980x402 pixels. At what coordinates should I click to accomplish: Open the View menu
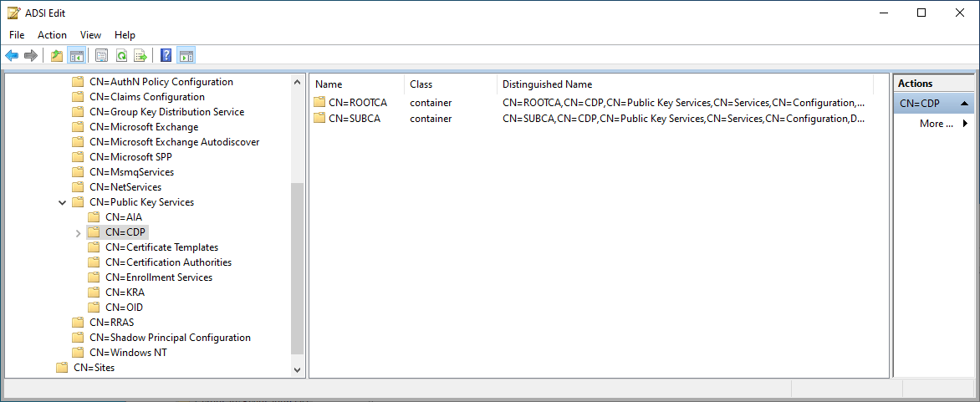point(90,35)
